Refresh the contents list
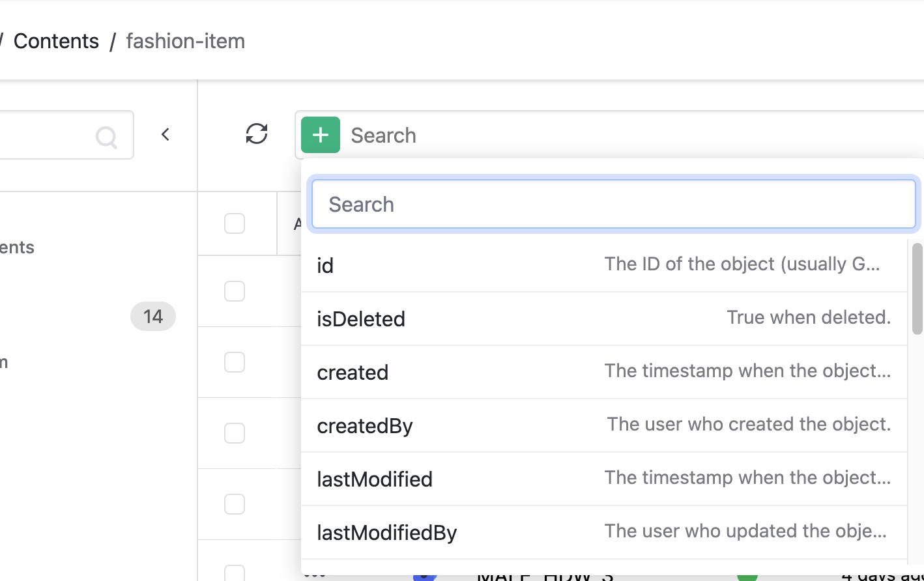This screenshot has height=581, width=924. [257, 134]
